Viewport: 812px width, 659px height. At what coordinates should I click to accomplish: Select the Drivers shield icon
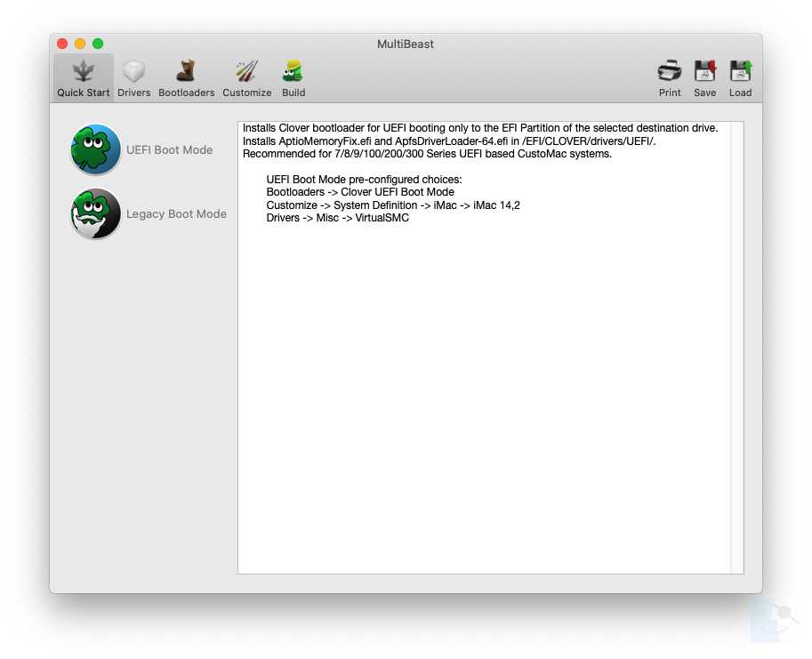pyautogui.click(x=133, y=71)
